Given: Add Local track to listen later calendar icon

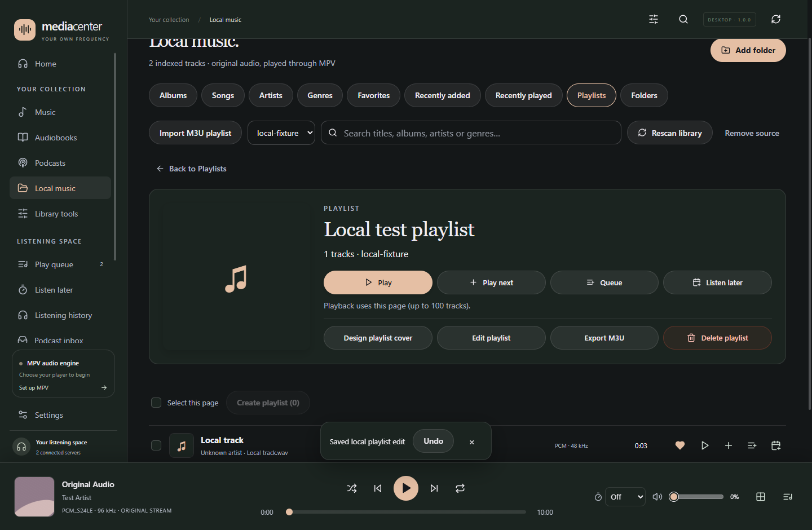Looking at the screenshot, I should click(x=776, y=445).
